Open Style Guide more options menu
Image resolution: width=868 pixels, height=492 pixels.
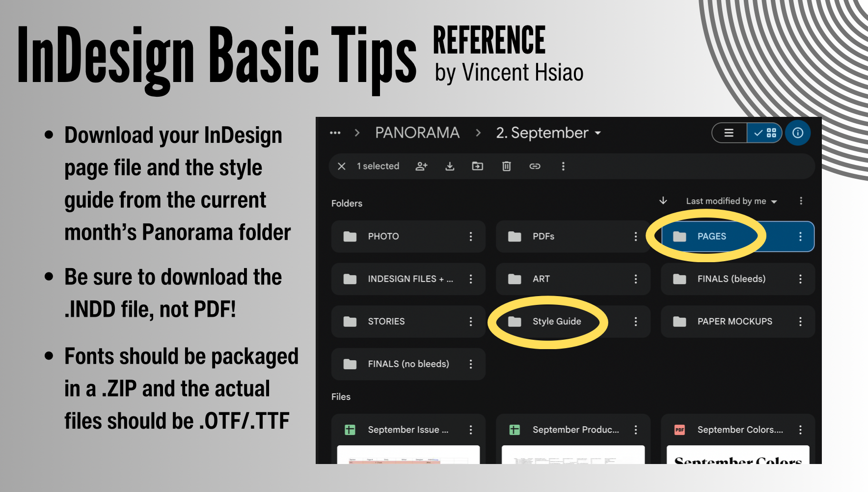click(x=636, y=322)
